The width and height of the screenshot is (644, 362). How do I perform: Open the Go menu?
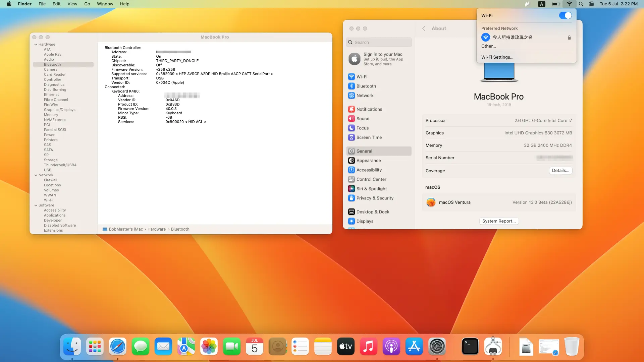click(87, 4)
